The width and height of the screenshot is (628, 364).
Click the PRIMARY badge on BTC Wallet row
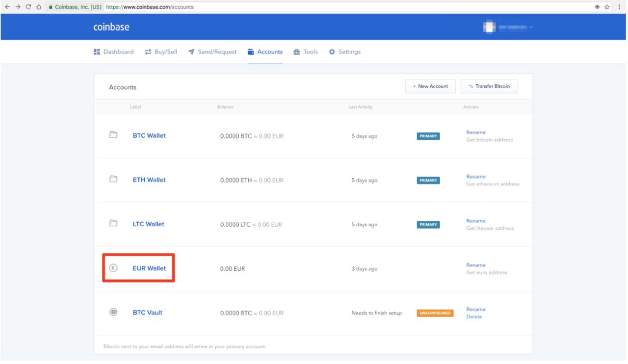tap(428, 136)
